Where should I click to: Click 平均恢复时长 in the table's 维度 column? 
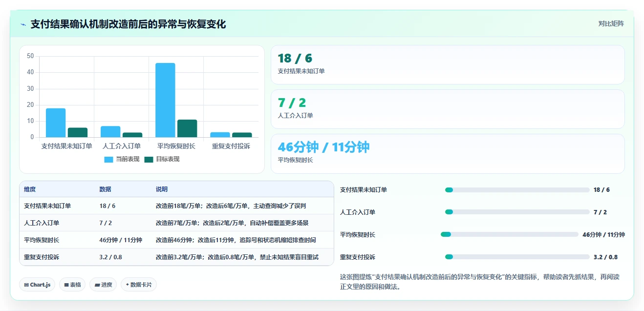point(42,240)
